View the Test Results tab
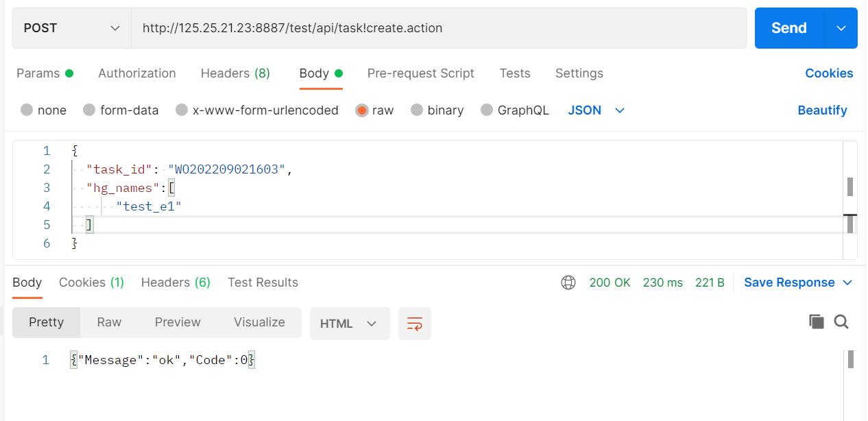Screen dimensions: 868x421 (x=263, y=282)
